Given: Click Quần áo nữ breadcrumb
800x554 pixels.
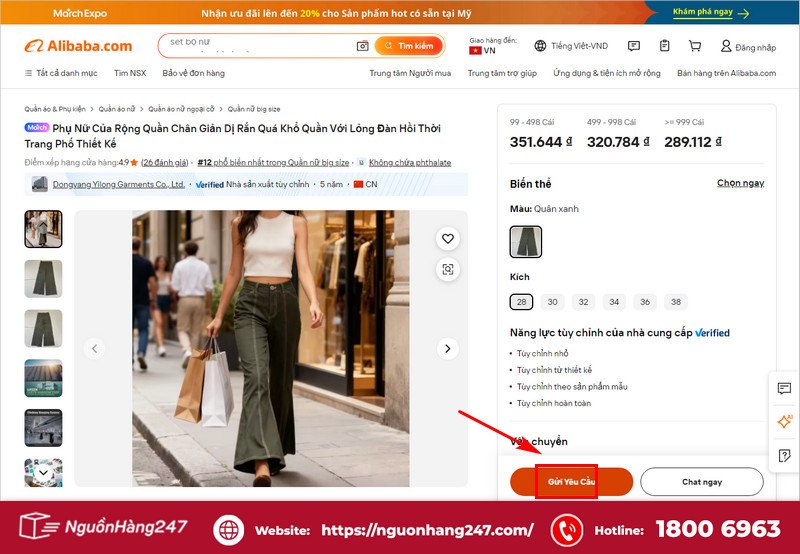Looking at the screenshot, I should (x=117, y=109).
